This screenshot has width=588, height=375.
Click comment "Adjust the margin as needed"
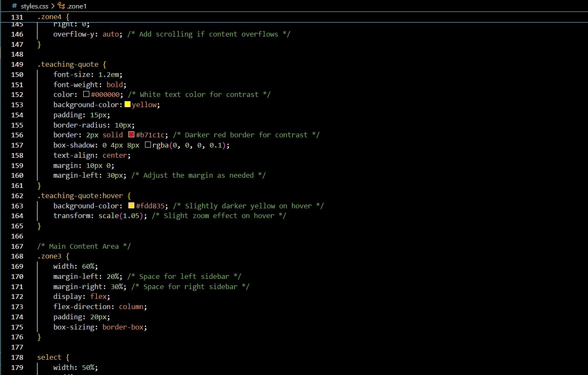199,175
